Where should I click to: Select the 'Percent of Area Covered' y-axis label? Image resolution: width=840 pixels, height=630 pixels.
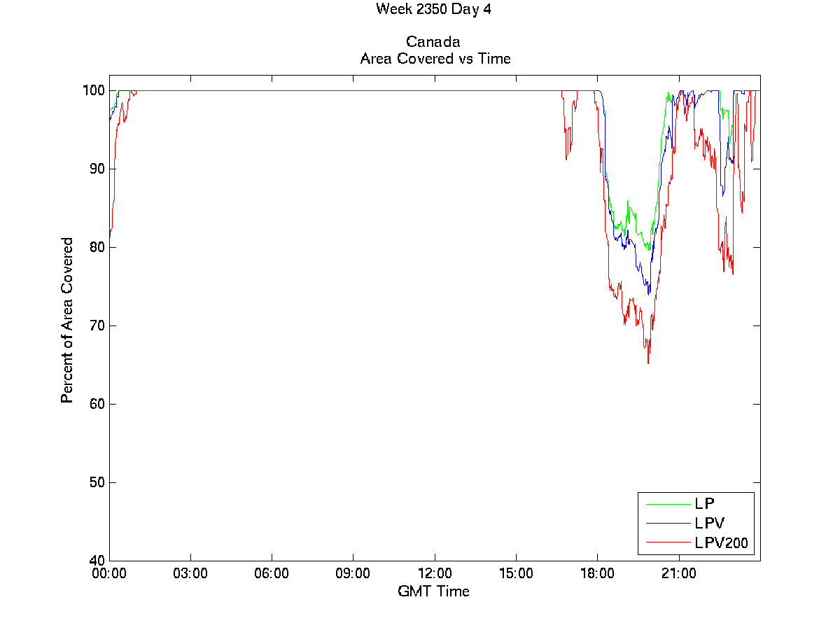(67, 320)
